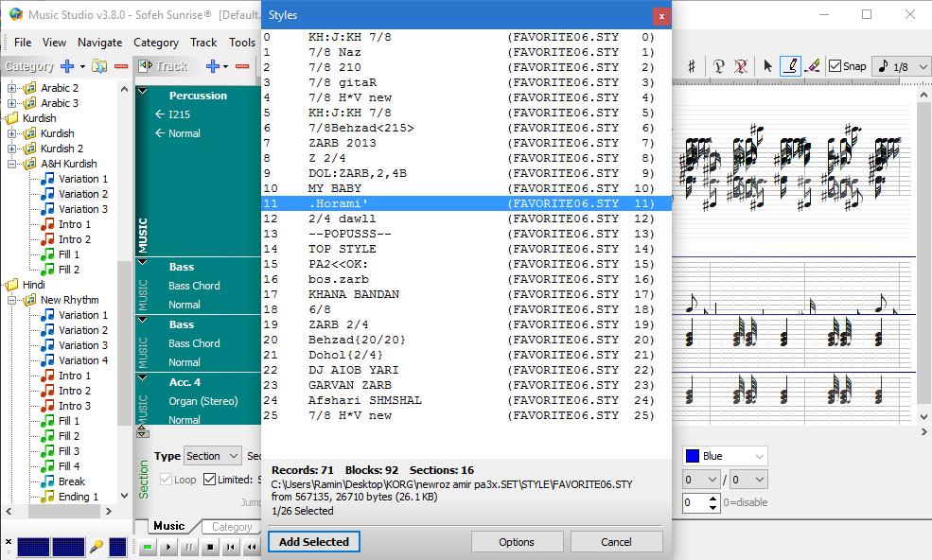This screenshot has width=932, height=560.
Task: Click the play button in transport
Action: point(168,547)
